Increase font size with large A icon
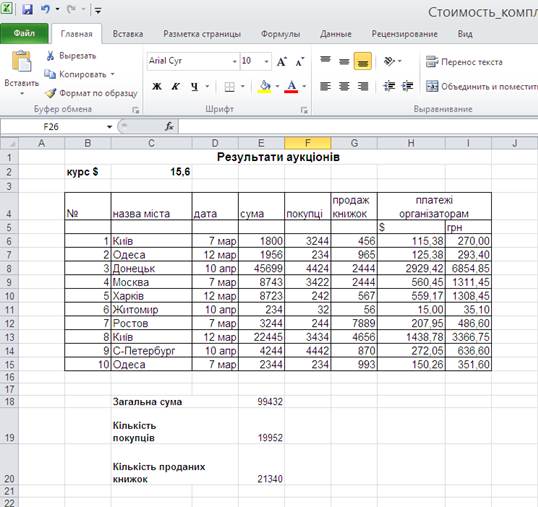This screenshot has height=507, width=538. click(282, 62)
